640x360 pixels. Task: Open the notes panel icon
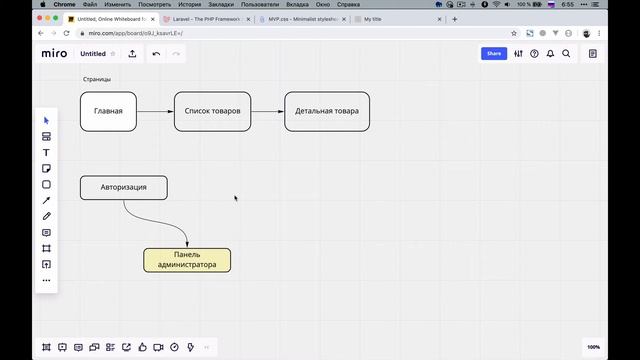593,53
